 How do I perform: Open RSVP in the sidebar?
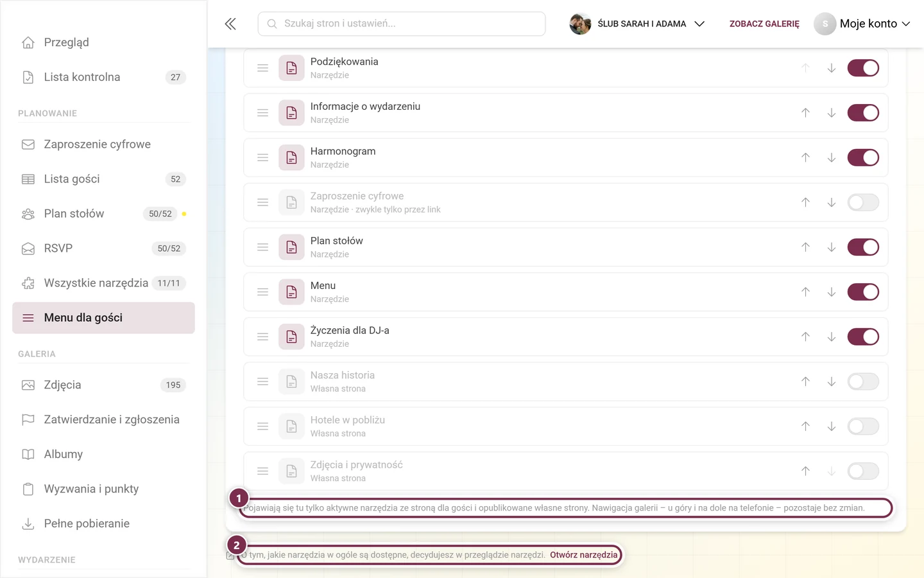pos(103,249)
